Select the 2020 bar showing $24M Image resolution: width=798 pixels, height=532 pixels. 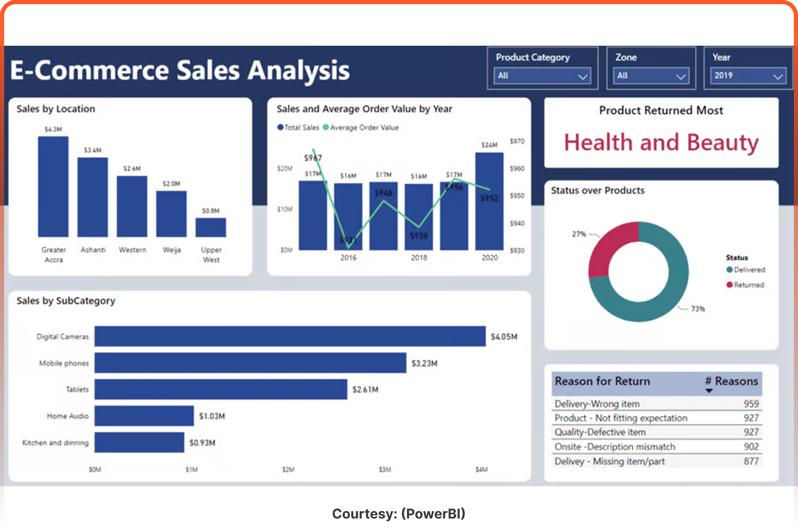click(x=489, y=203)
